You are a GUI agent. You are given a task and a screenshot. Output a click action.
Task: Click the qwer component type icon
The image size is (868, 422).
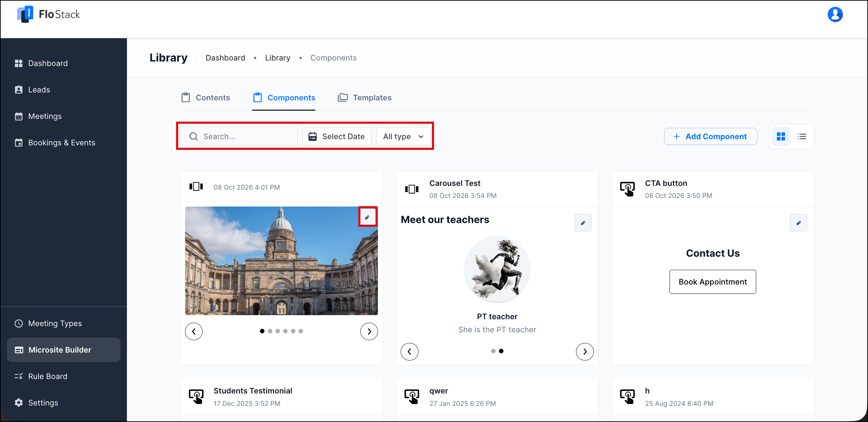click(412, 396)
